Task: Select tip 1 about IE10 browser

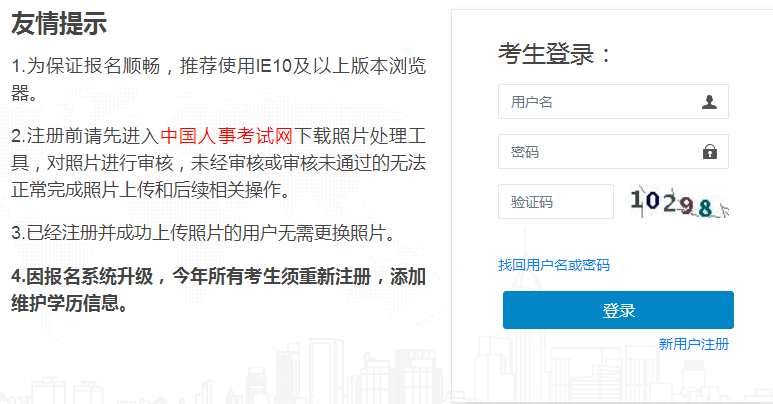Action: (218, 79)
